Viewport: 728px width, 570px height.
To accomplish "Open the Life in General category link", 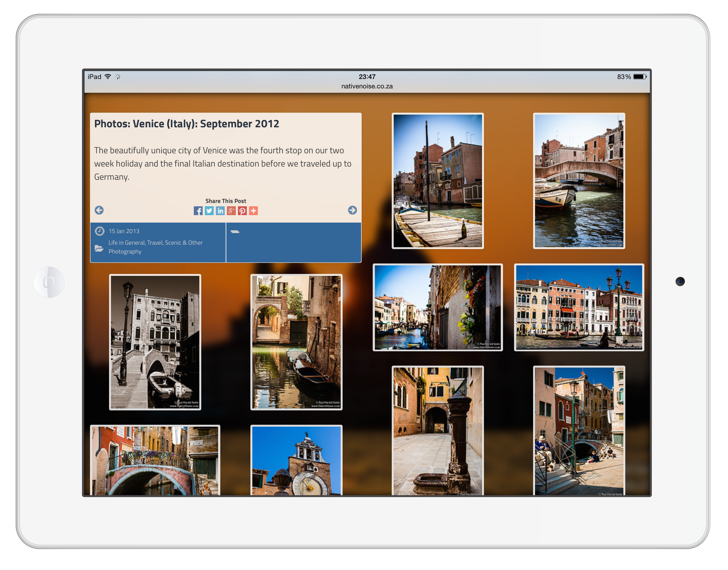I will (x=126, y=243).
